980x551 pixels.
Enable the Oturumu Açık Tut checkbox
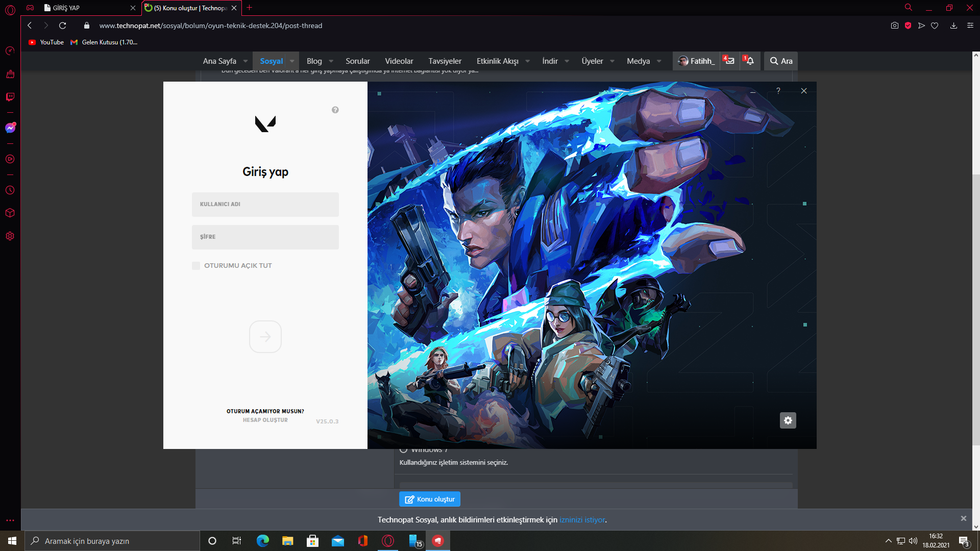[196, 266]
